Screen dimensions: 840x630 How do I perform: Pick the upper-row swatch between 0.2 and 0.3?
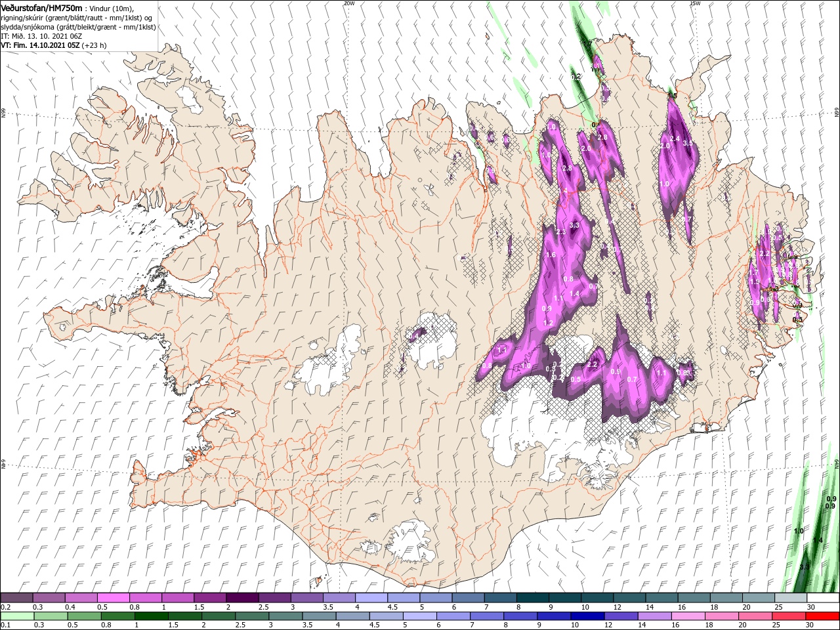[17, 598]
